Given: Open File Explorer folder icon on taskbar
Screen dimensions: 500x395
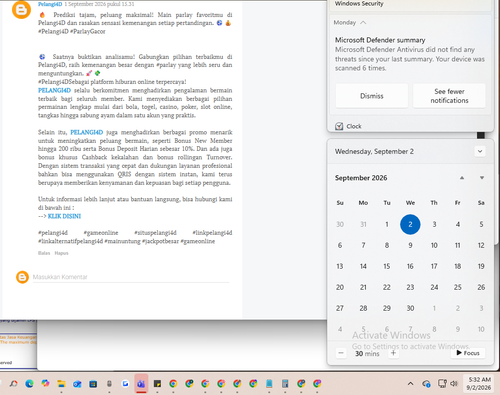Looking at the screenshot, I should pyautogui.click(x=61, y=384).
